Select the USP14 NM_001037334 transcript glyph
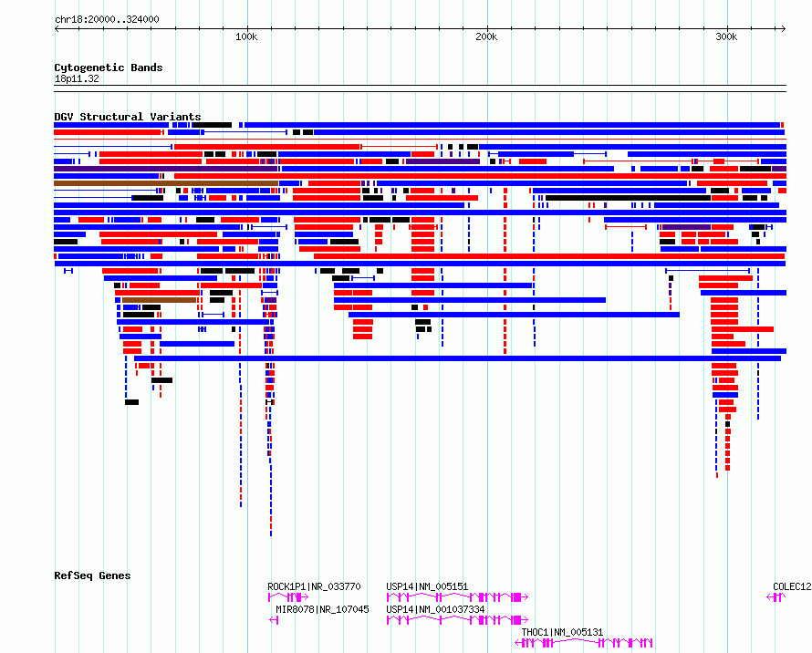The image size is (812, 653). pos(457,620)
